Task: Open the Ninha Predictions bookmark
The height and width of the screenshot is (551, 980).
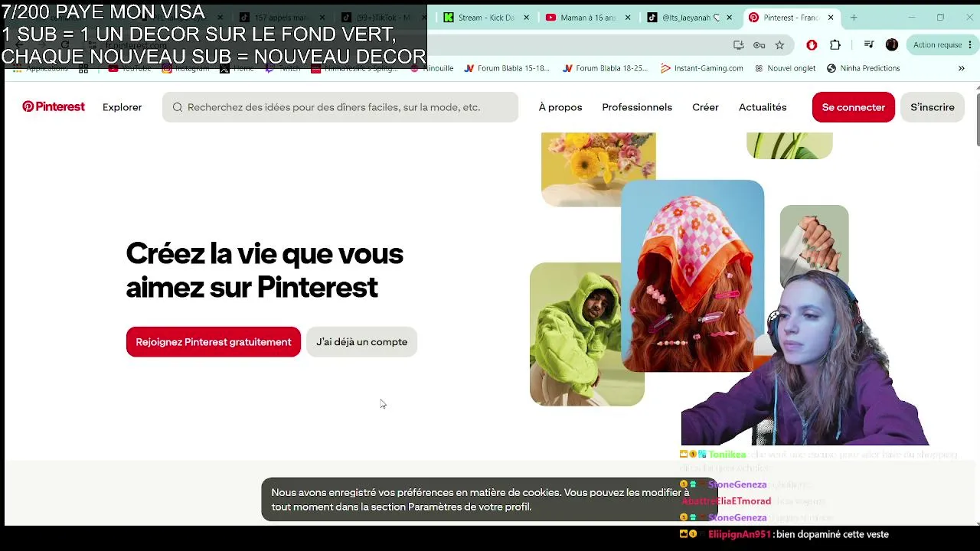Action: point(863,68)
